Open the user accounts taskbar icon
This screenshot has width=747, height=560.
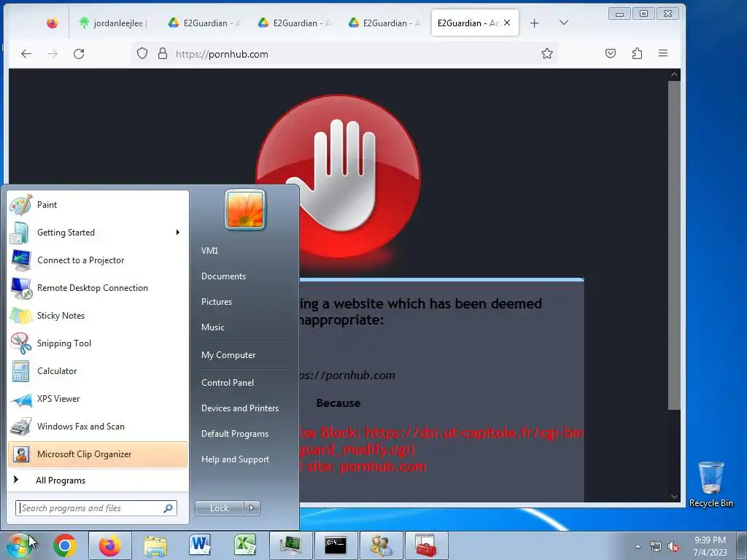tap(381, 545)
